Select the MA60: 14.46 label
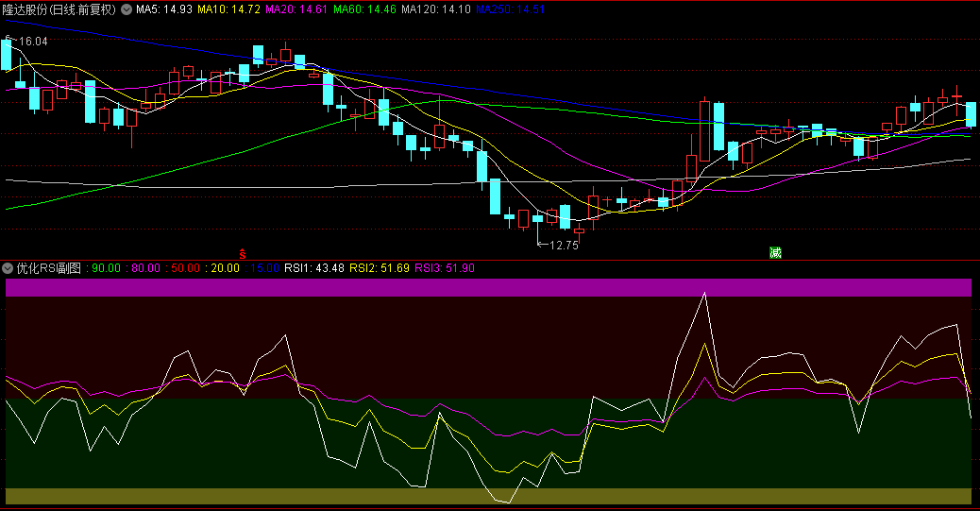 pyautogui.click(x=364, y=9)
